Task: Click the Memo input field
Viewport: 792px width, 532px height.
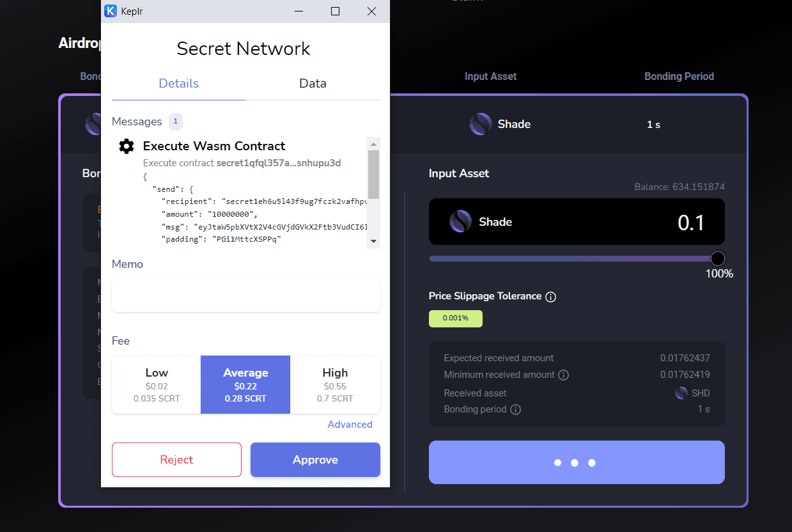Action: [246, 295]
